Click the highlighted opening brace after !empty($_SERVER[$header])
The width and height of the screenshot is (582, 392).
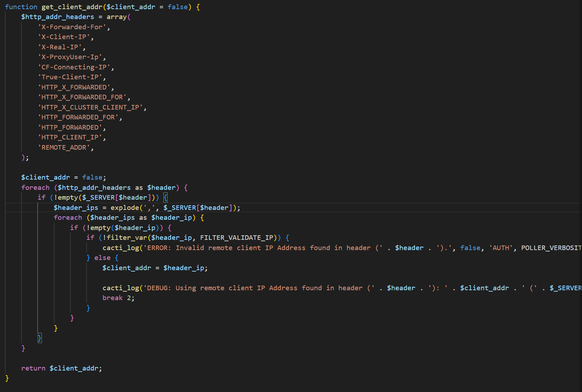[x=165, y=198]
